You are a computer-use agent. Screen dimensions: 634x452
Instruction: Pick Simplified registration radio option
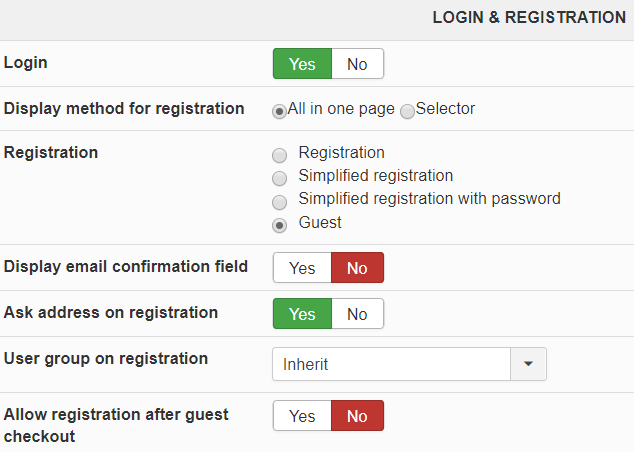pos(279,178)
